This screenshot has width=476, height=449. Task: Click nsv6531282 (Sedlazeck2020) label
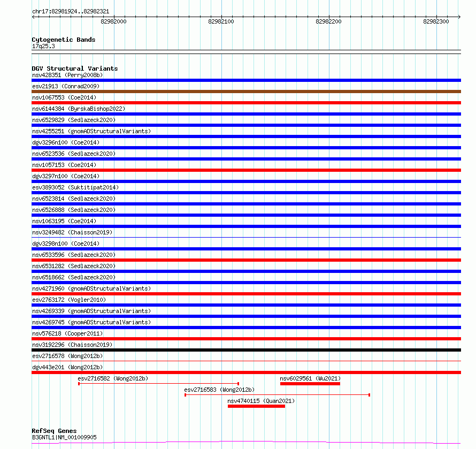[x=74, y=266]
